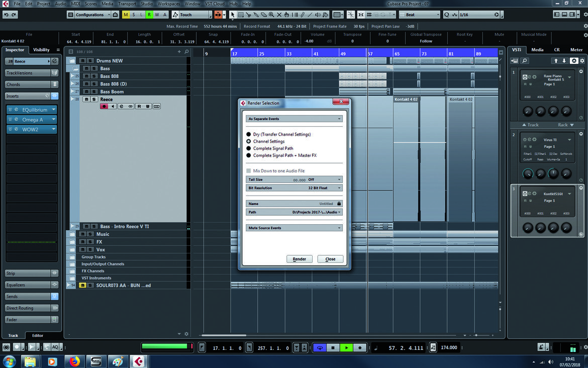
Task: Click the transport Record button
Action: tap(360, 348)
